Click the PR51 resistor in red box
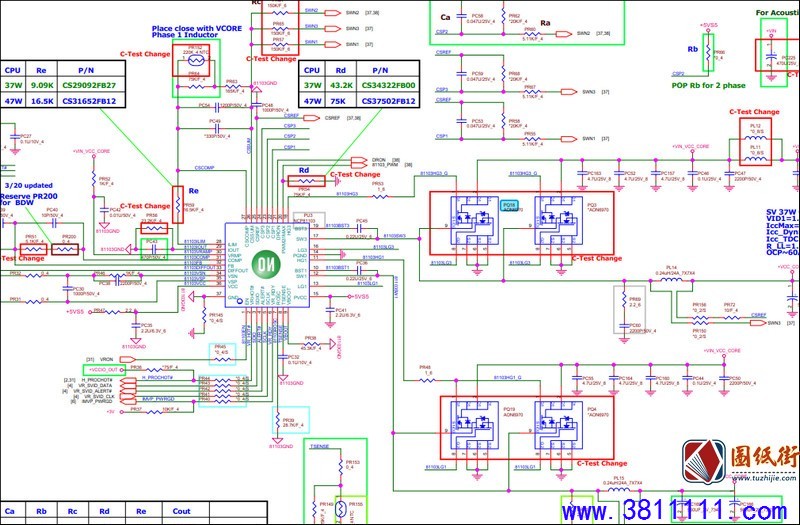800x525 pixels. [x=34, y=249]
